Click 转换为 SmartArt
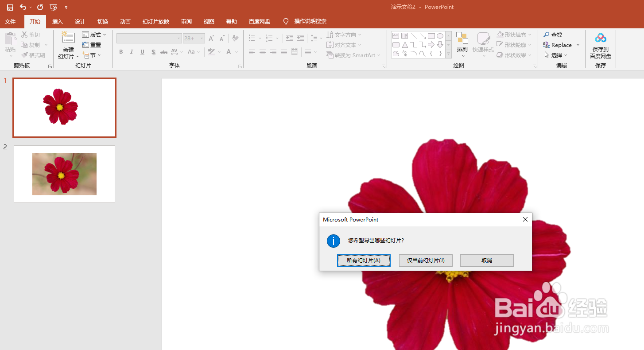 pyautogui.click(x=353, y=55)
